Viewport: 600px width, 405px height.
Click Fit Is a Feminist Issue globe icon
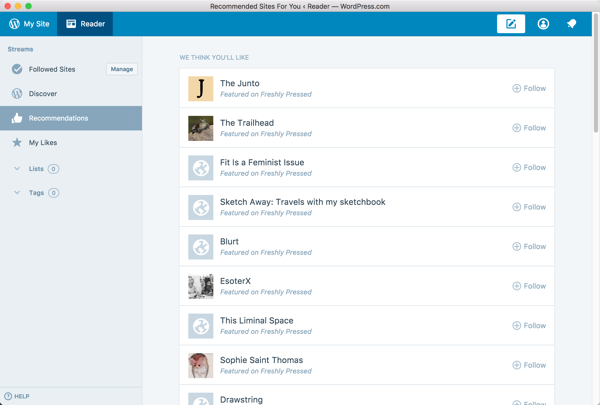(201, 168)
